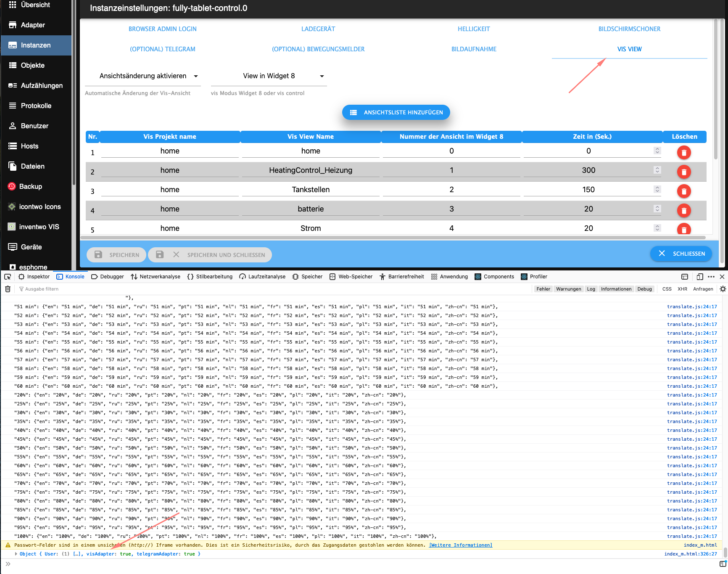This screenshot has height=574, width=728.
Task: Toggle Informationen console filter
Action: tap(616, 289)
